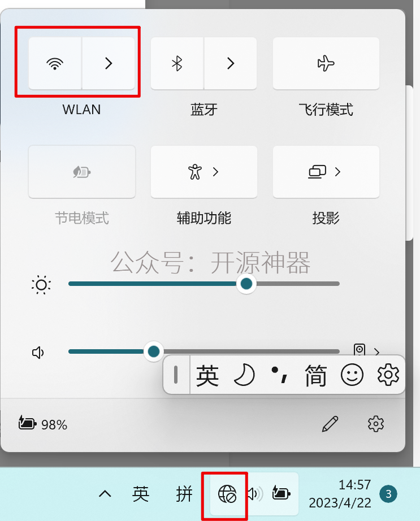
Task: Mute sound with the volume speaker icon
Action: tap(38, 353)
